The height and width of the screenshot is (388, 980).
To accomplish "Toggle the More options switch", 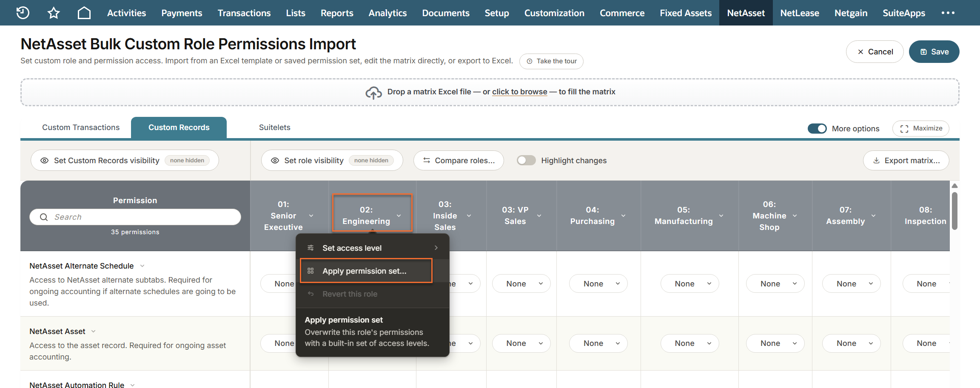I will 817,128.
